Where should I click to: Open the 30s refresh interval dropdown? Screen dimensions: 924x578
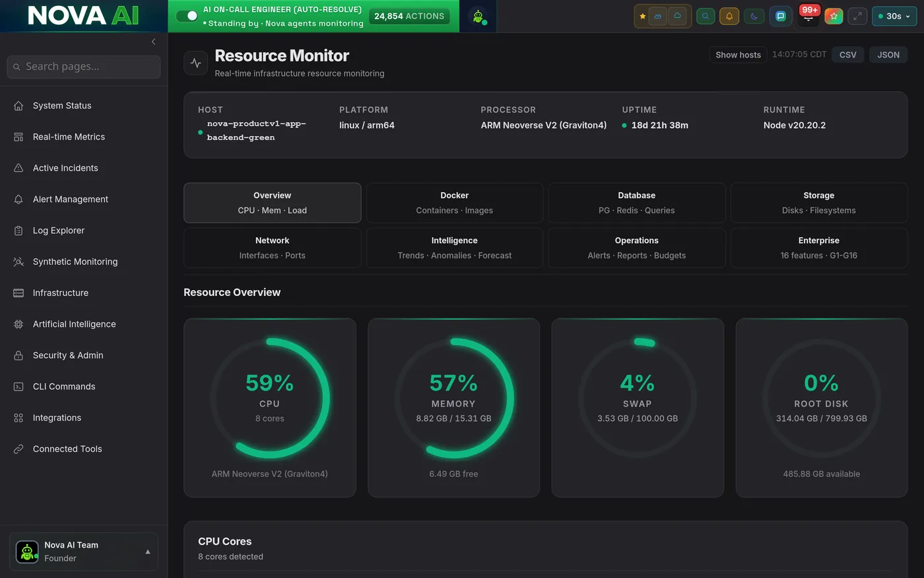click(x=894, y=16)
